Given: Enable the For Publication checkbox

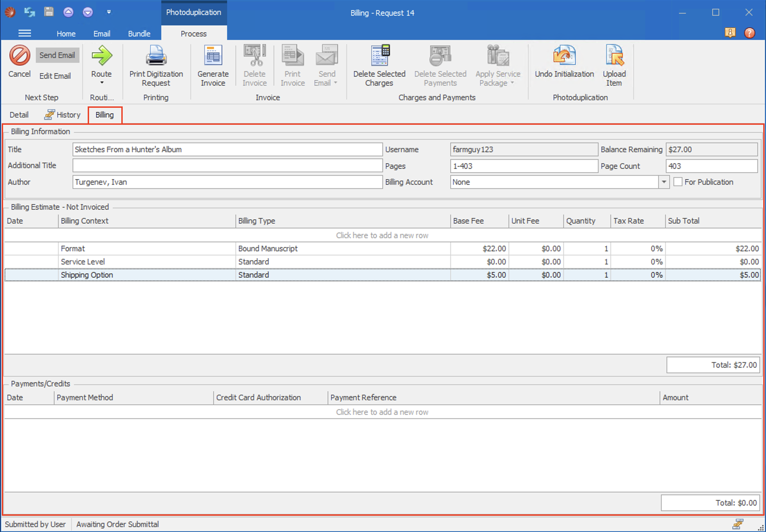Looking at the screenshot, I should [x=678, y=182].
